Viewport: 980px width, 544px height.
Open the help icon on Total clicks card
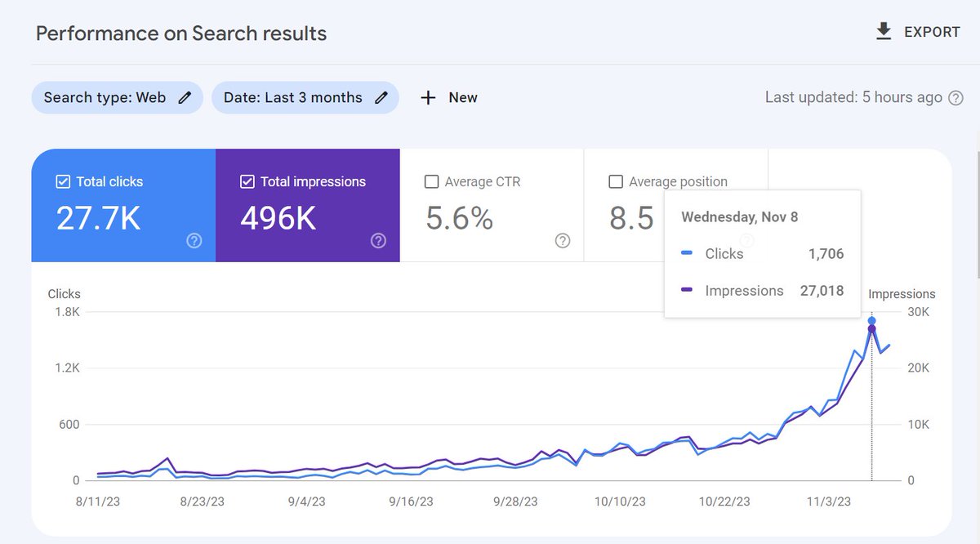tap(194, 241)
